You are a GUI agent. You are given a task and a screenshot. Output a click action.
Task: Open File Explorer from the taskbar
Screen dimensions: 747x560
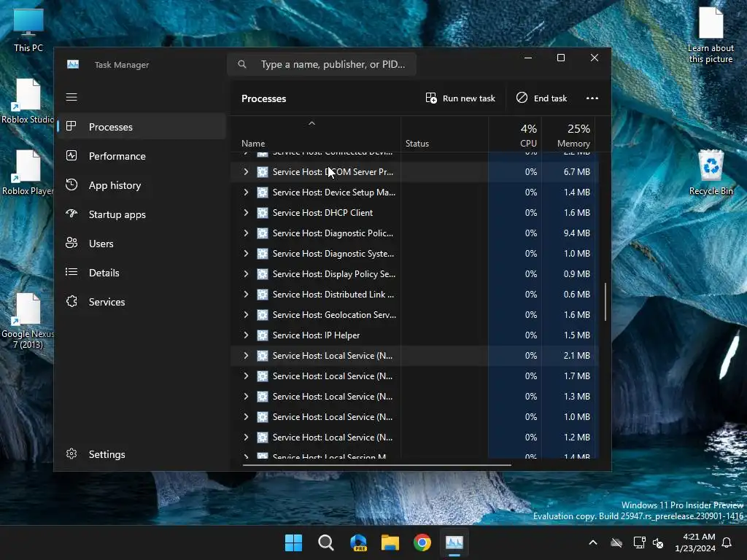point(390,542)
